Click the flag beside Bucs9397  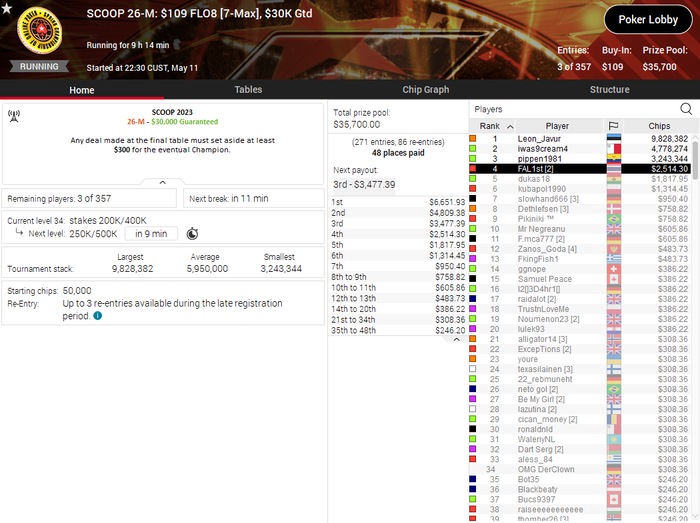pos(614,499)
